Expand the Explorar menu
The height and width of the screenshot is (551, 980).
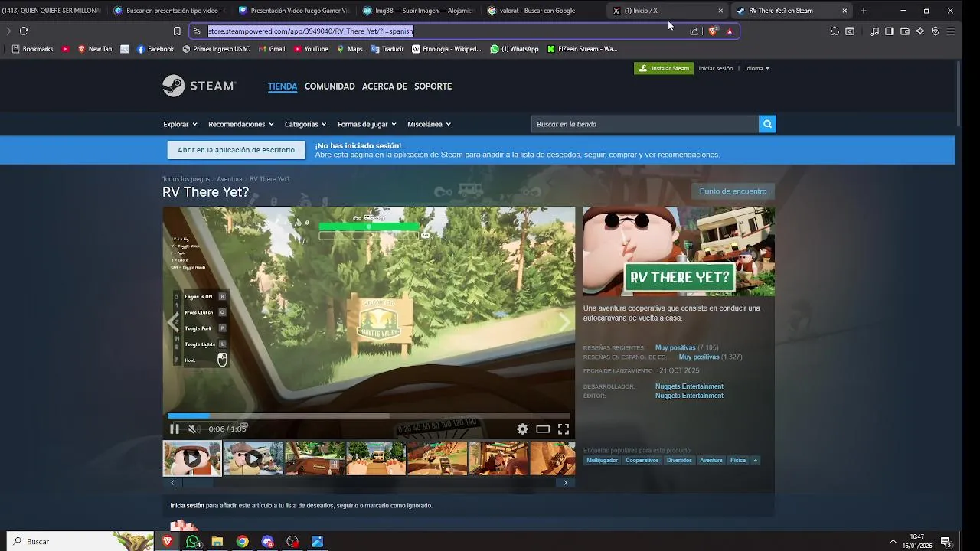pos(180,124)
